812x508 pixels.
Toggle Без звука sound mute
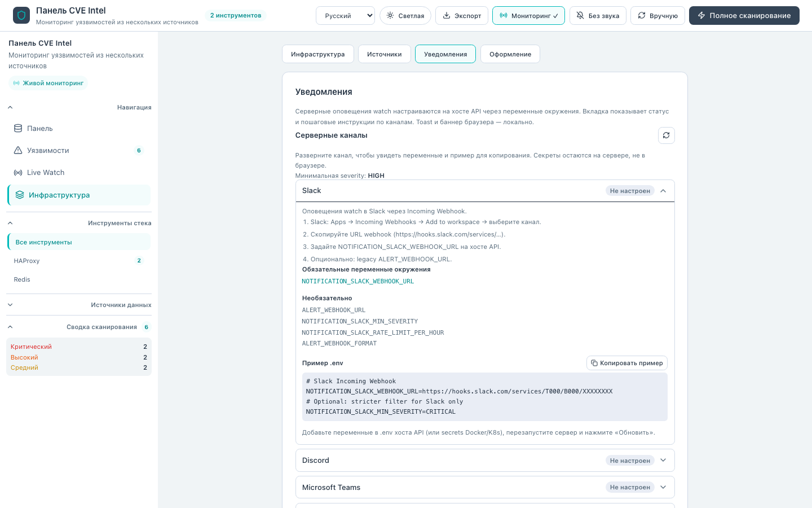coord(598,15)
